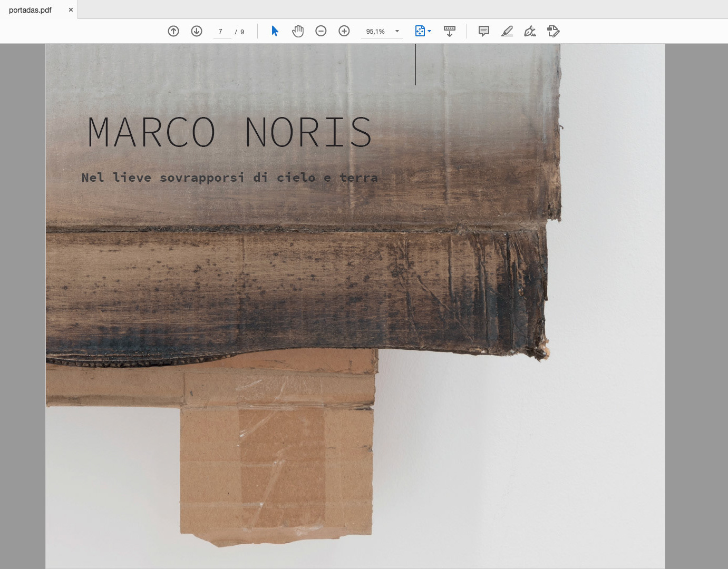This screenshot has height=569, width=728.
Task: Select the highlighter pen tool
Action: point(507,31)
